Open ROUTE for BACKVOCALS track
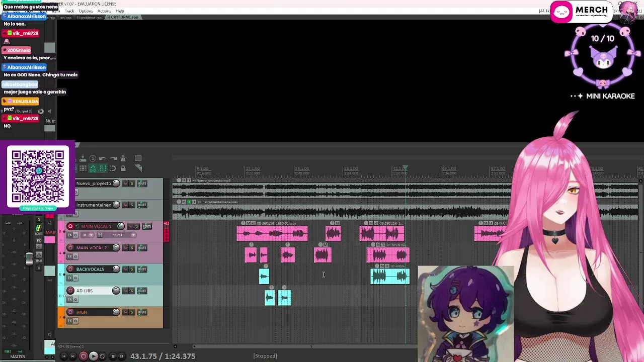Viewport: 644px width, 362px height. pyautogui.click(x=141, y=269)
